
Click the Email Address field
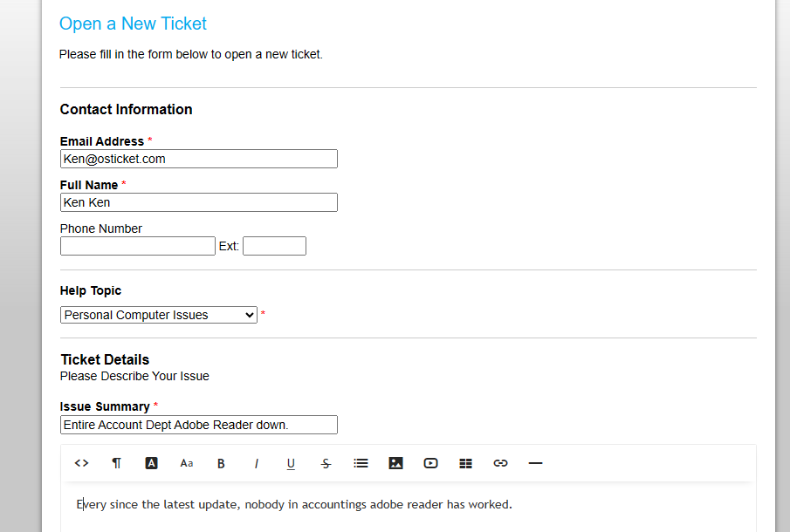[x=198, y=158]
